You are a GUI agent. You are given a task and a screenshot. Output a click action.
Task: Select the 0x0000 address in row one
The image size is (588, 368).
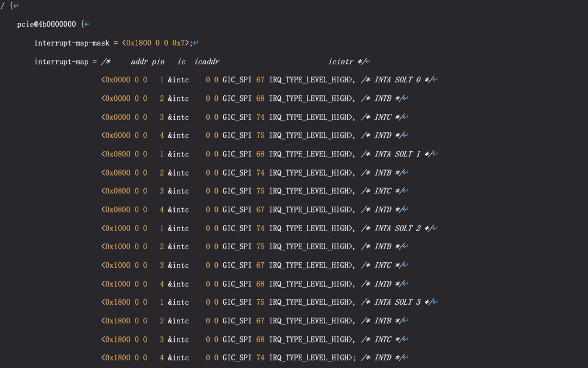tap(118, 80)
